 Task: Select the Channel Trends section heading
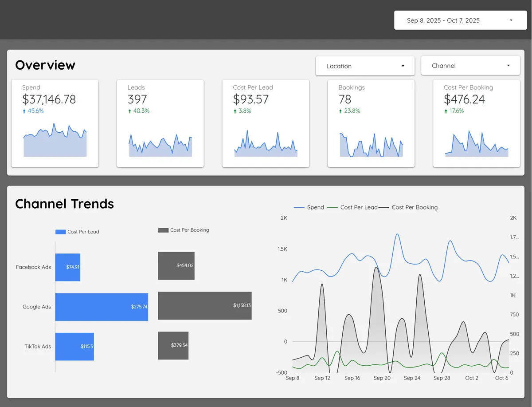[x=64, y=204]
